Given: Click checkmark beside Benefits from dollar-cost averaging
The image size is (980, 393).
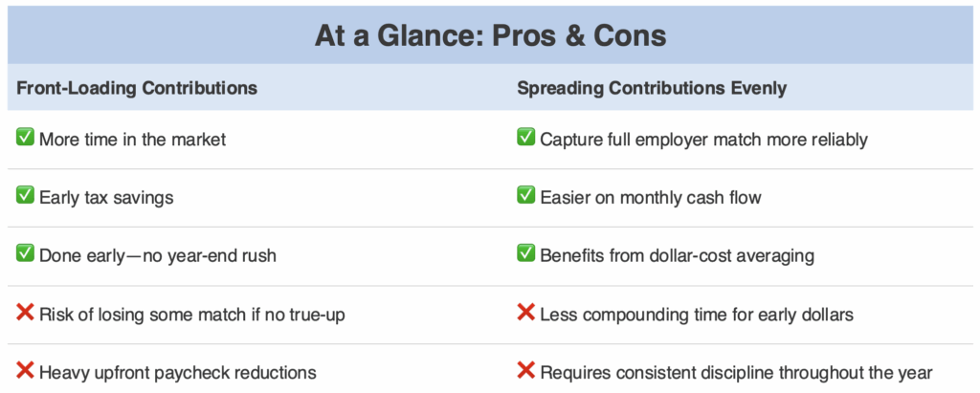Looking at the screenshot, I should pyautogui.click(x=525, y=254).
